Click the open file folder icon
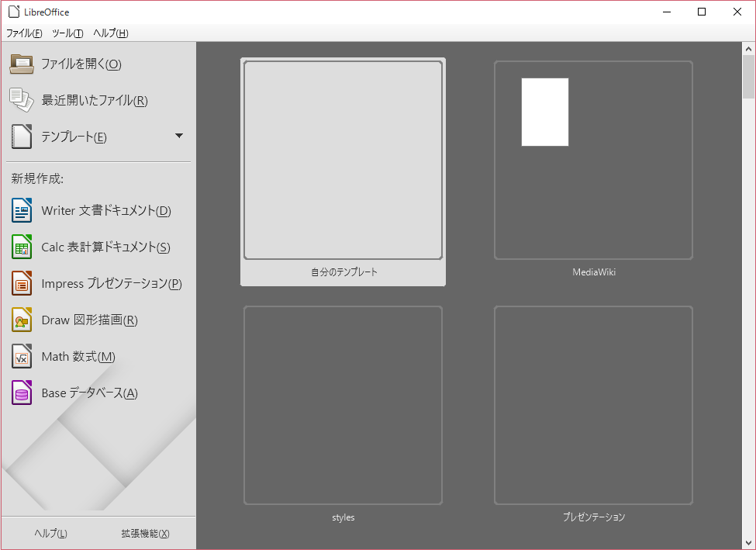The width and height of the screenshot is (756, 550). tap(22, 64)
